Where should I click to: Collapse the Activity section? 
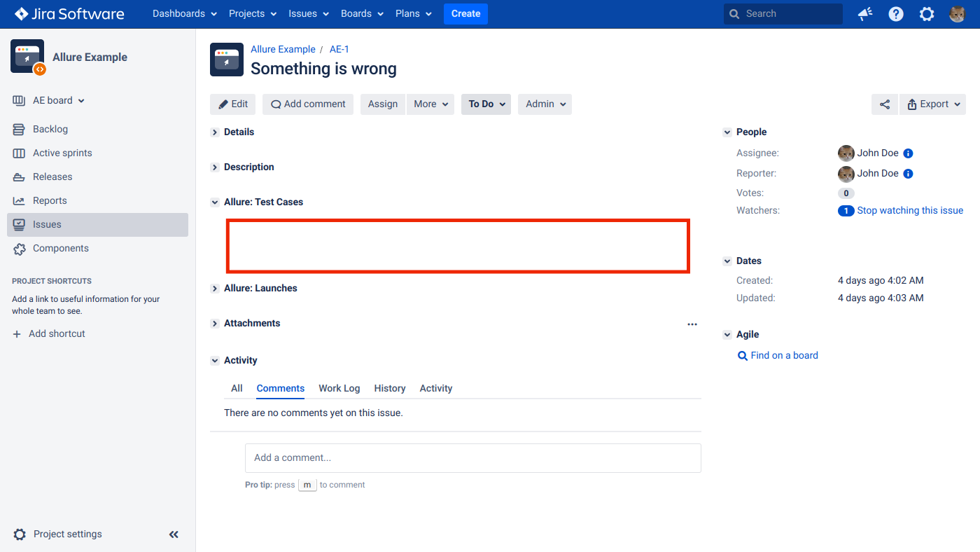pyautogui.click(x=215, y=361)
